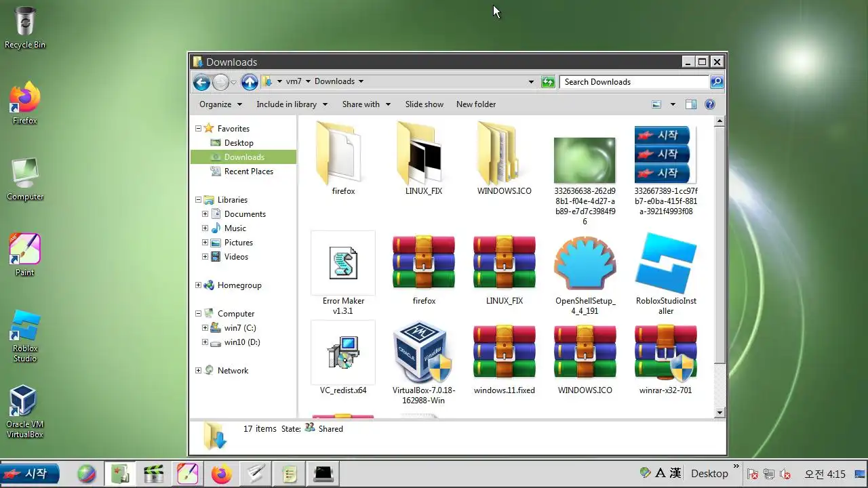Select the Error Maker v1.3.1 file
868x488 pixels.
(343, 273)
